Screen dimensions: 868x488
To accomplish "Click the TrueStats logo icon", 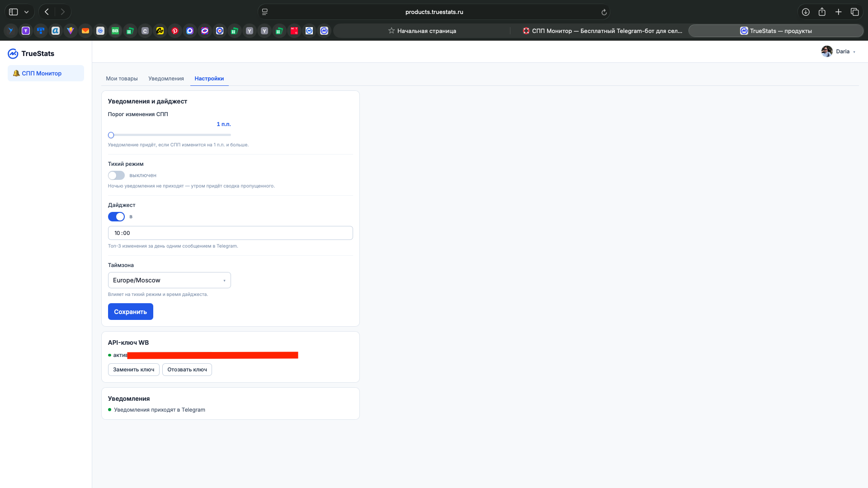I will point(13,54).
